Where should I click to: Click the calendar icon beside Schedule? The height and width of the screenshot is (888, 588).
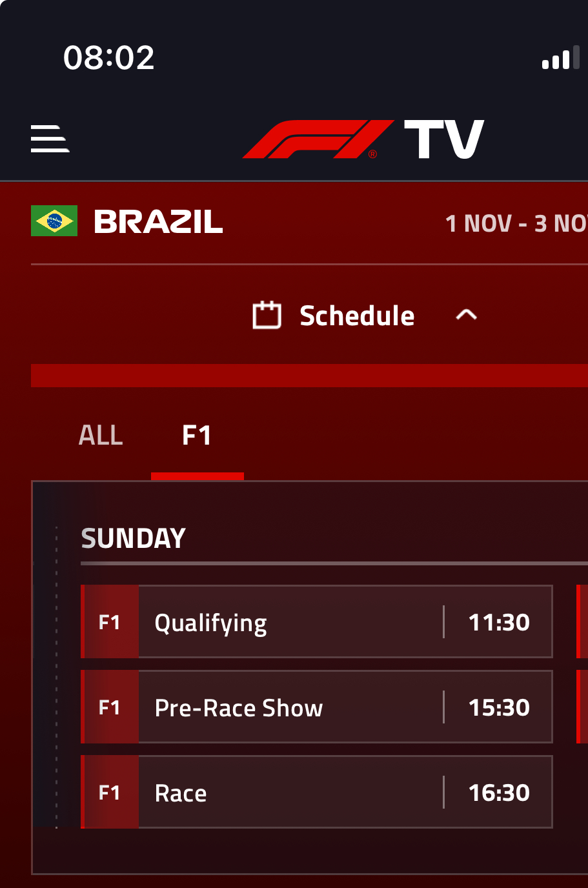point(267,315)
